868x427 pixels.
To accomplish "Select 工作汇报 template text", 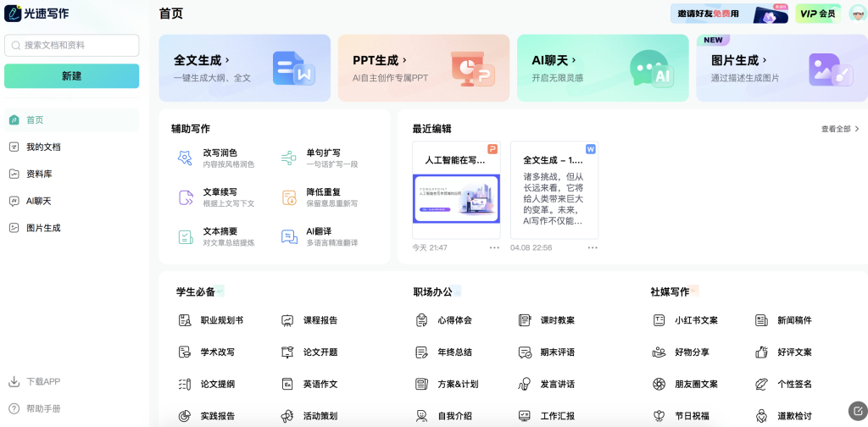I will click(558, 416).
